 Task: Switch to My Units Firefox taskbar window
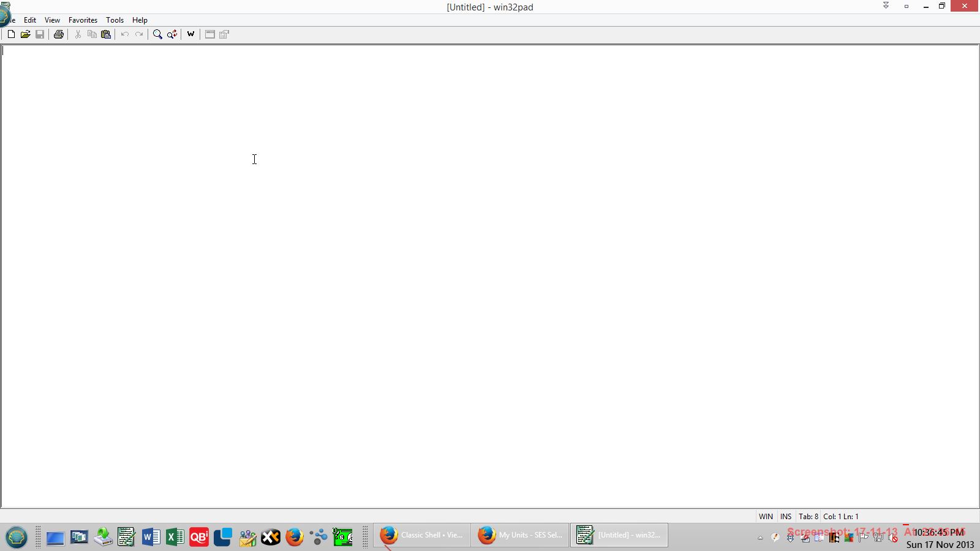(520, 535)
